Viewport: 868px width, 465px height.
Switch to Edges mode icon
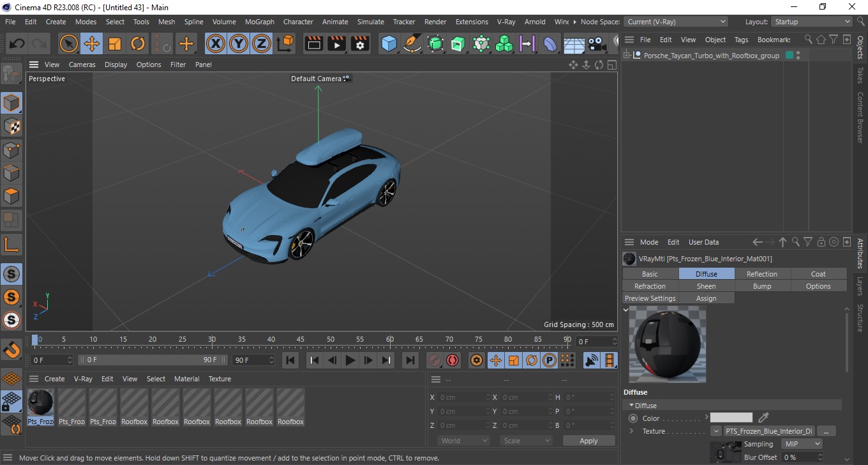[11, 173]
